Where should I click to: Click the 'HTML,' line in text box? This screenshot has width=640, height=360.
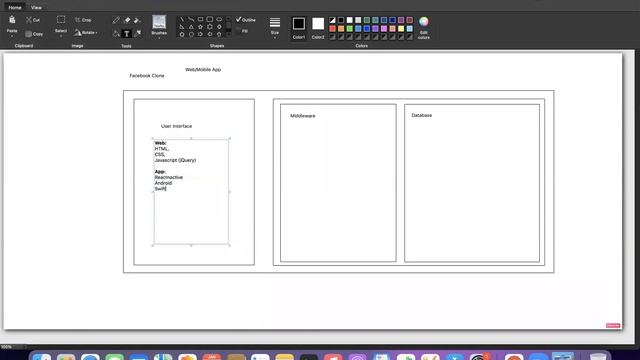[x=162, y=149]
